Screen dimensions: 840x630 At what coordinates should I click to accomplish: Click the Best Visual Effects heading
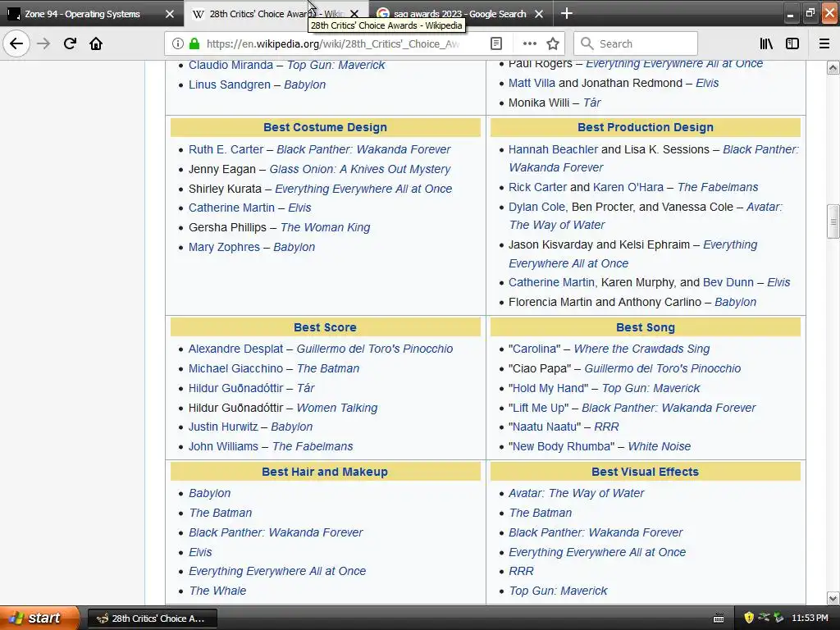pos(645,472)
